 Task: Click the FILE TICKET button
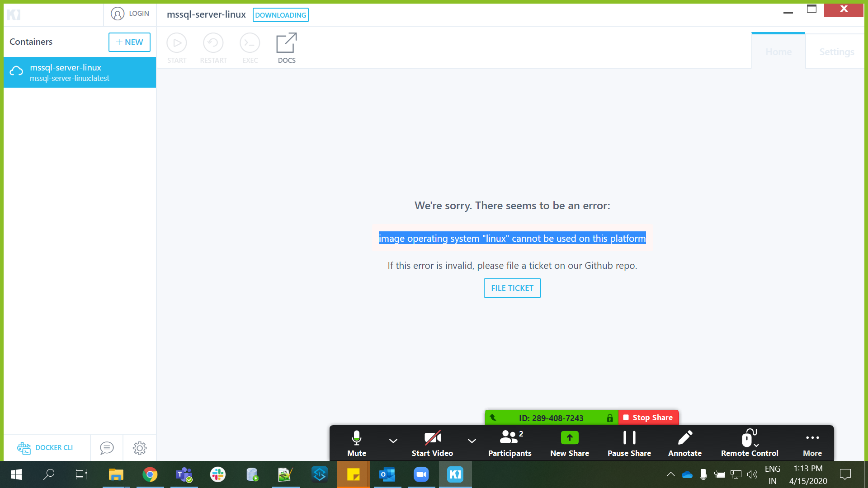tap(512, 288)
